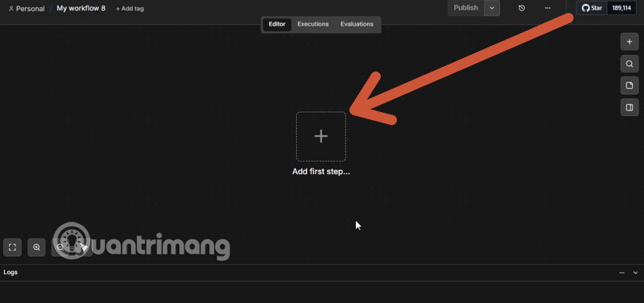
Task: Open the Publish dropdown arrow
Action: pos(492,8)
